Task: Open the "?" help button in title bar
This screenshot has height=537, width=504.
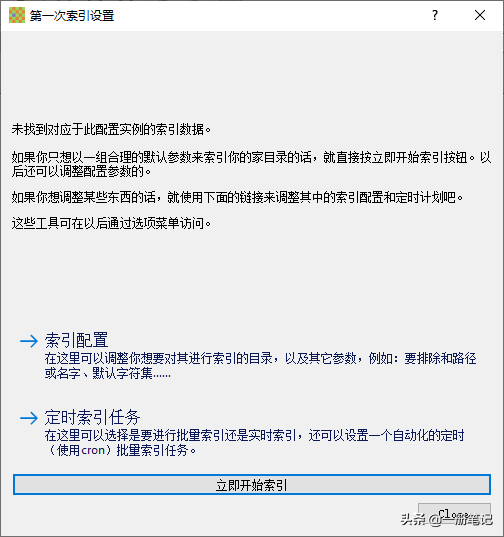Action: 435,15
